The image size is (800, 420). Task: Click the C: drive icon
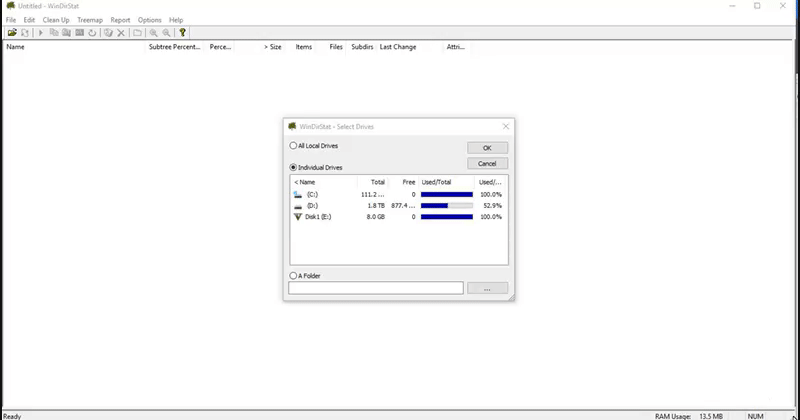point(298,194)
